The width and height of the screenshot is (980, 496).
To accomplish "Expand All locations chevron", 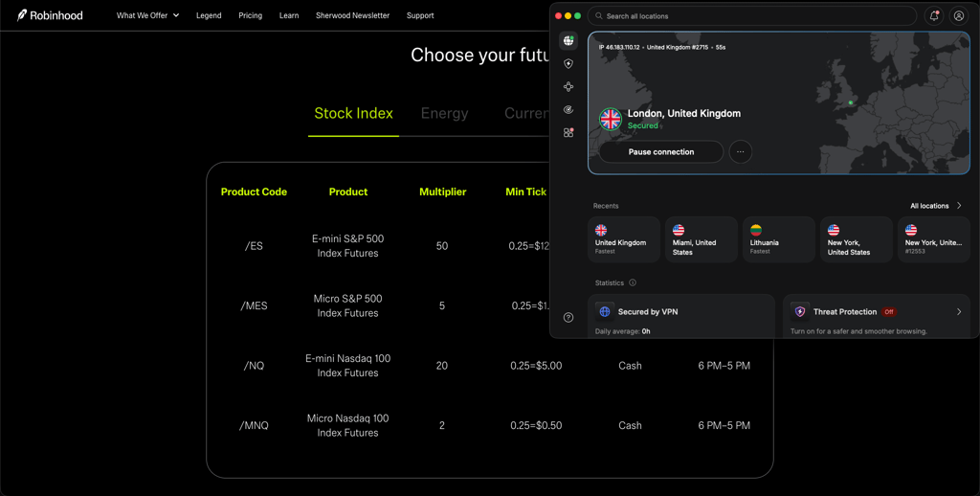I will 959,206.
